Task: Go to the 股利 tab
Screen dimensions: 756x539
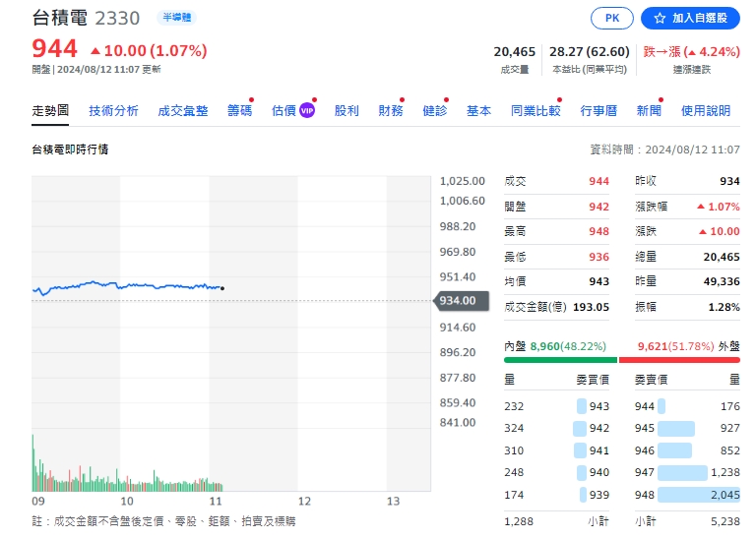Action: click(x=346, y=111)
